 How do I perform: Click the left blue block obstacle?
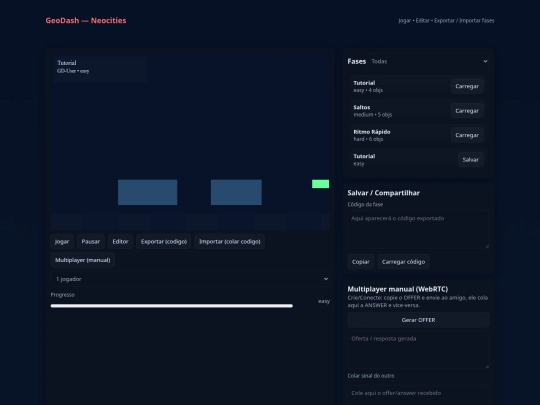147,192
